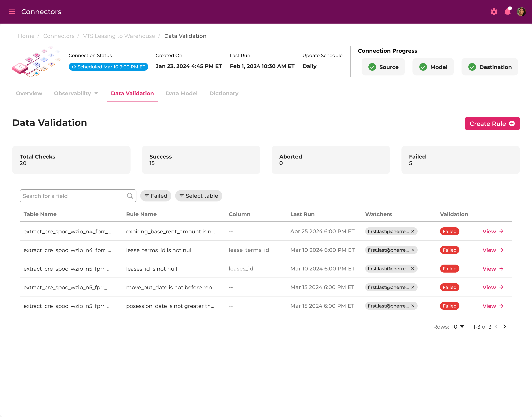Open the hamburger navigation menu
The height and width of the screenshot is (417, 532).
[12, 12]
